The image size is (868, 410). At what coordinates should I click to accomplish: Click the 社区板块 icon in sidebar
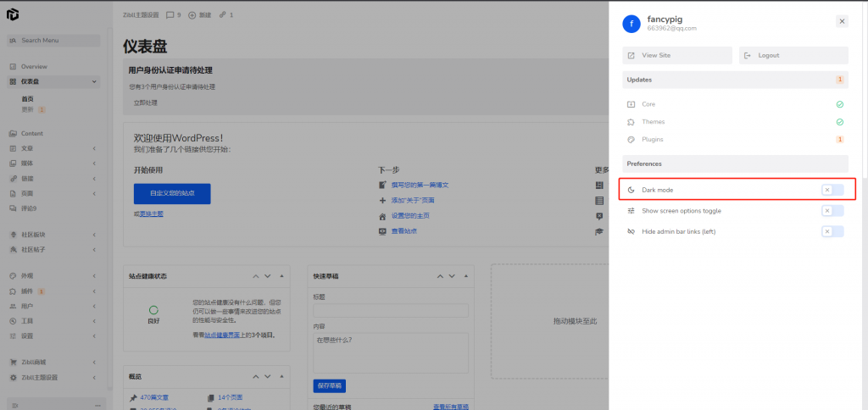[x=13, y=235]
